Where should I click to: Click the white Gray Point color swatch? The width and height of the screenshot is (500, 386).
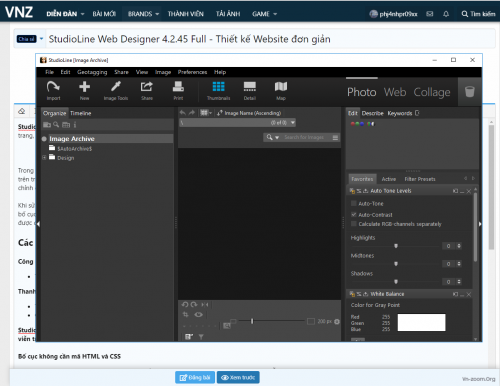tap(421, 322)
